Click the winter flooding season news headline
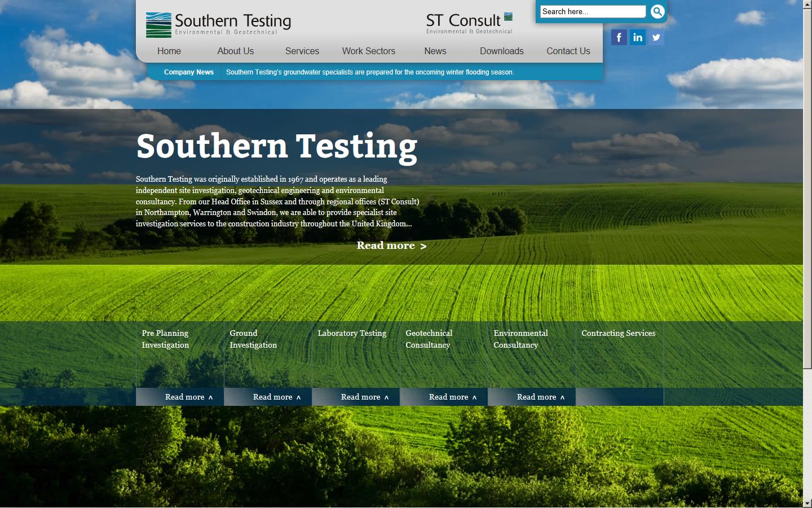Image resolution: width=812 pixels, height=508 pixels. [x=370, y=72]
